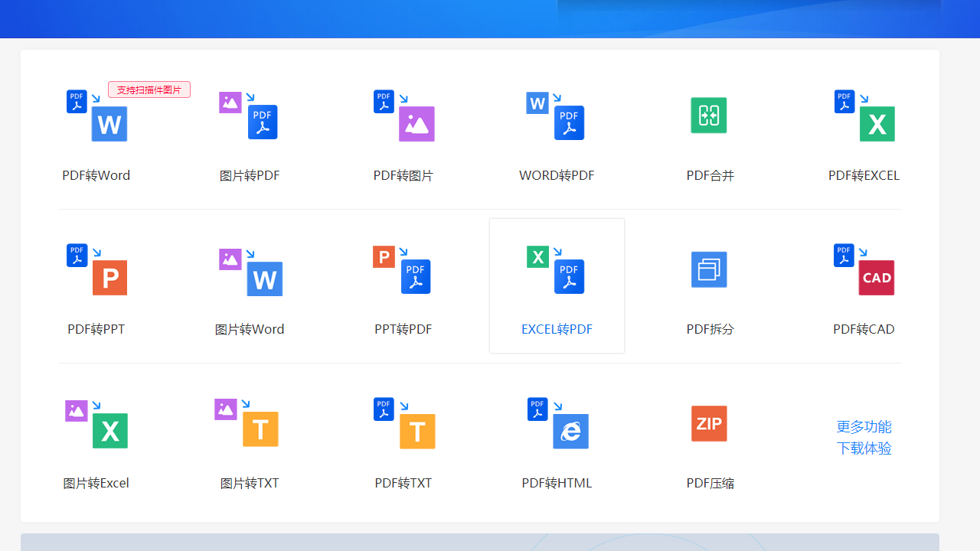980x551 pixels.
Task: Launch the PDF转EXCEL icon
Action: (864, 116)
